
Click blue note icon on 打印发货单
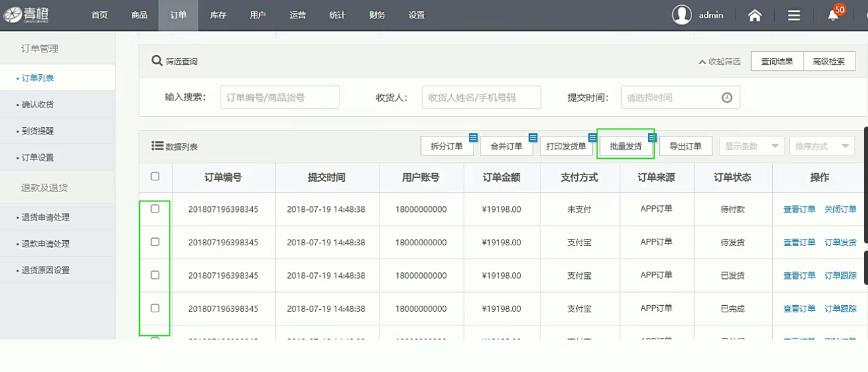592,138
